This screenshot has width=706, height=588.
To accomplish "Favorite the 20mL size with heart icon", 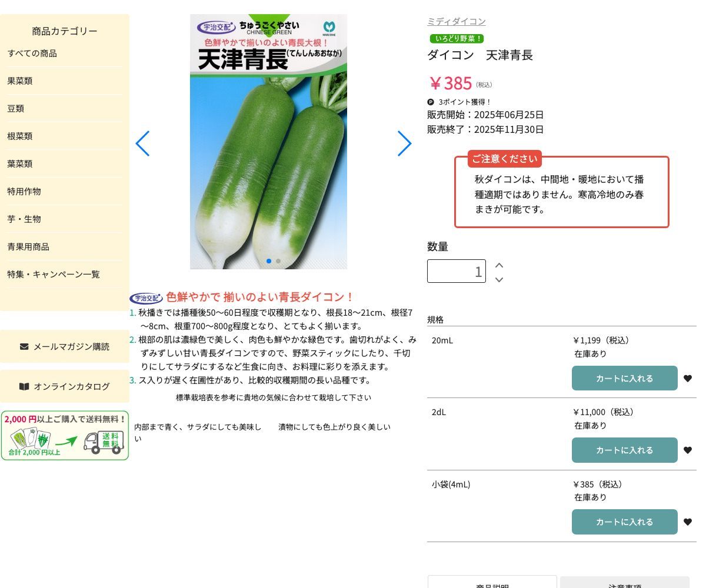I will 688,379.
